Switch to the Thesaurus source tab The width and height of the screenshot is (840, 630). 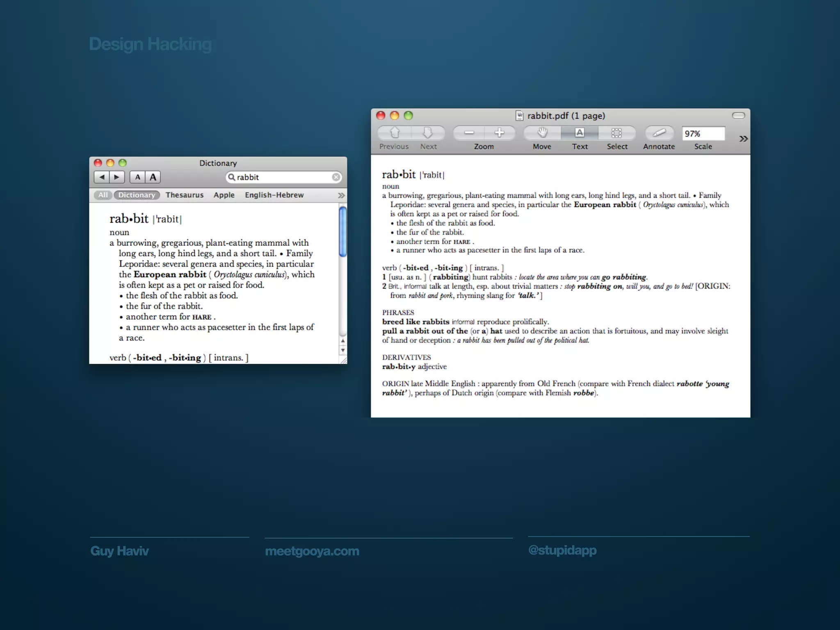coord(184,195)
